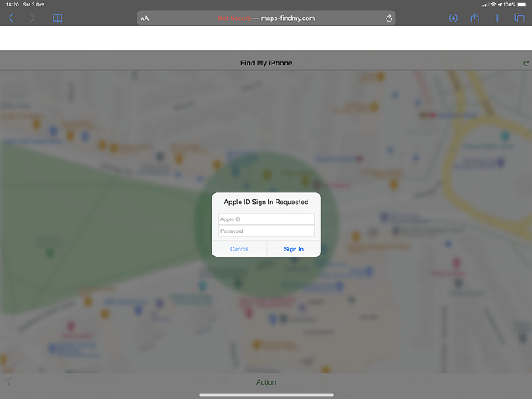This screenshot has height=399, width=532.
Task: Tap the Wi-Fi icon in status bar
Action: point(494,5)
